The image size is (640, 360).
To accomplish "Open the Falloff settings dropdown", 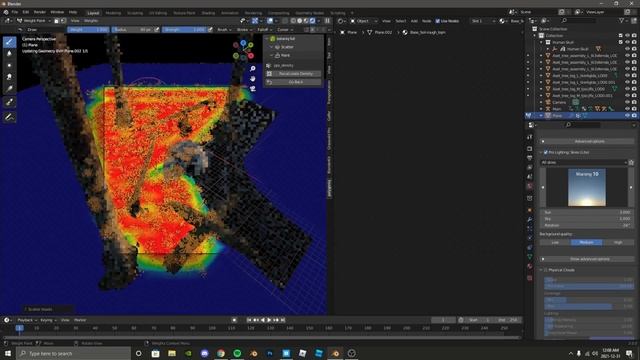I will point(264,29).
